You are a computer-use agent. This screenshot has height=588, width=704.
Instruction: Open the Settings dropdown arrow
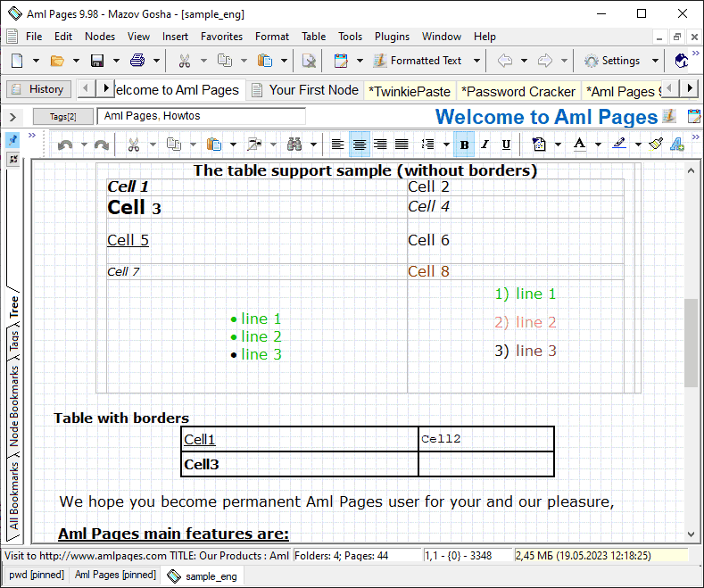655,60
